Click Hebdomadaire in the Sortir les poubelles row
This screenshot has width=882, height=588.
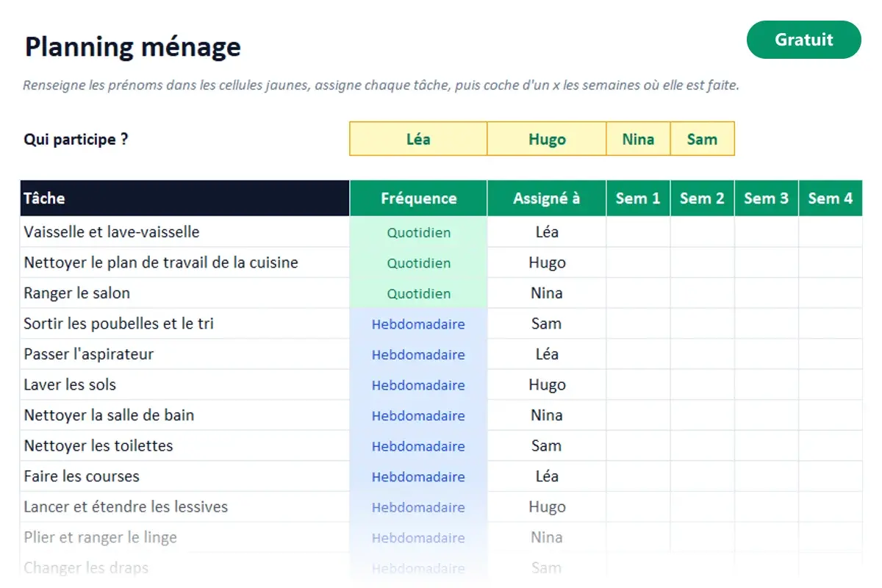(418, 324)
